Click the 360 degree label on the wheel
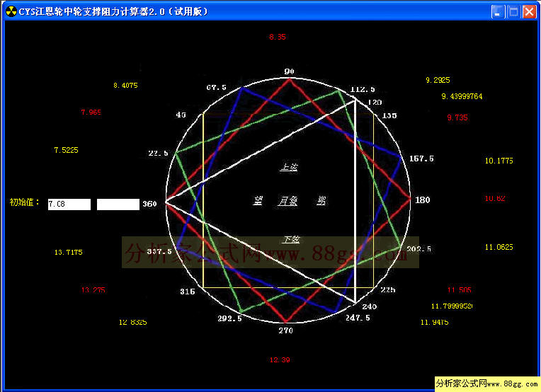Screen dimensions: 541x392 [x=149, y=204]
